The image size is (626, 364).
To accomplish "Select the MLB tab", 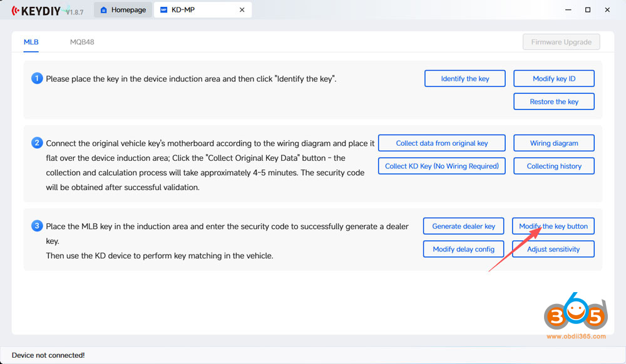I will coord(31,42).
